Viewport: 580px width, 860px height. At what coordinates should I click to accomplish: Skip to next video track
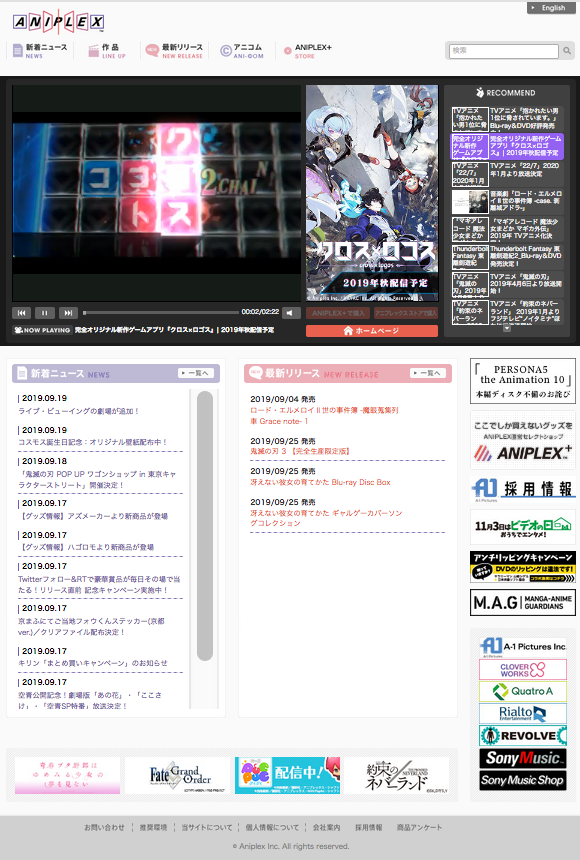coord(68,313)
